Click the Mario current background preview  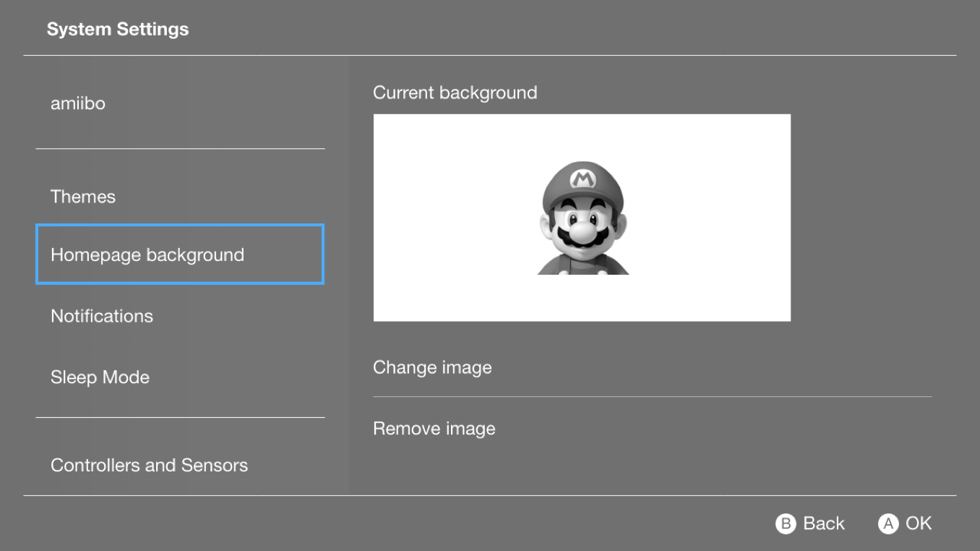pyautogui.click(x=582, y=218)
